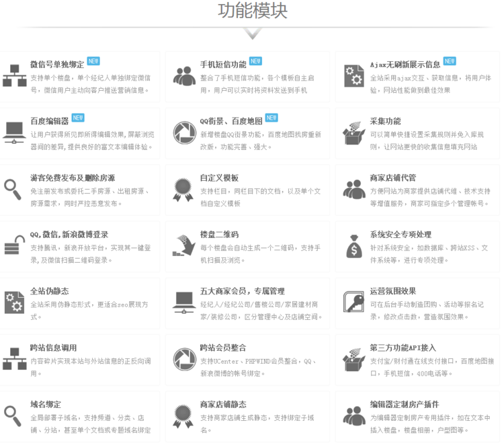Viewport: 504px width, 447px height.
Task: Click description starting 可以简单快捷设置采集规则
Action: 427,141
